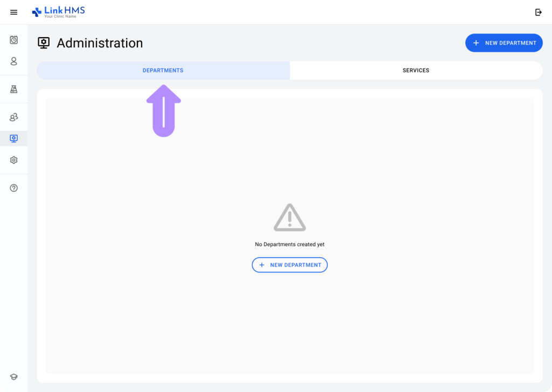Viewport: 552px width, 392px height.
Task: Click the Administration page title
Action: click(100, 43)
